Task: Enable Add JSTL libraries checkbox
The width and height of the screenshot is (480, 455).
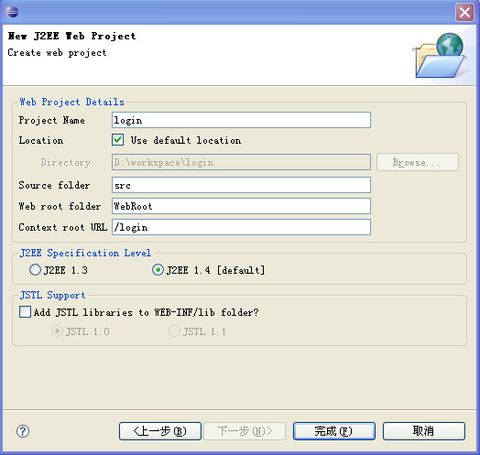Action: click(25, 312)
